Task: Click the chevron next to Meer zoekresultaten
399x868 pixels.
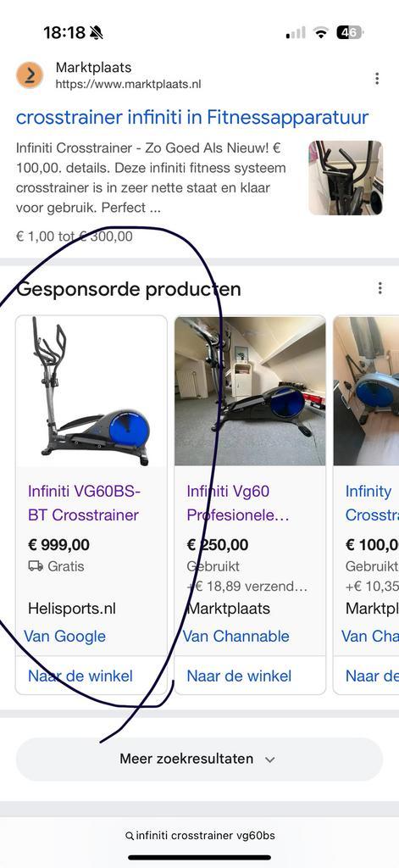Action: coord(270,759)
